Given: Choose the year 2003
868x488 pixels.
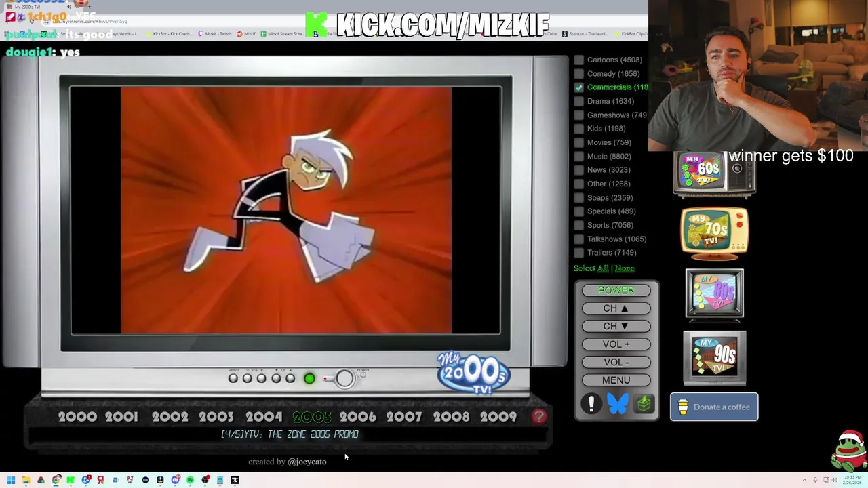Looking at the screenshot, I should pos(216,417).
